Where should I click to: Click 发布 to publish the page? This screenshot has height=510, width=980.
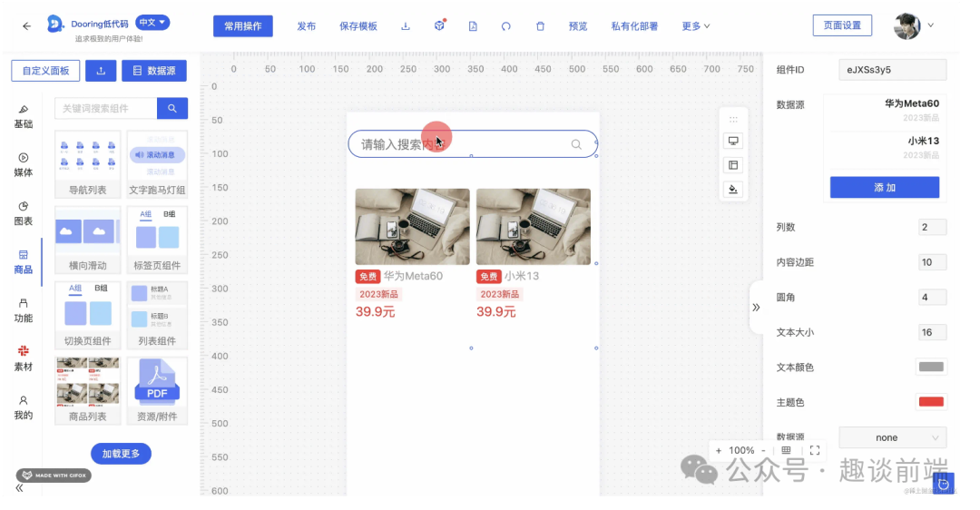[x=307, y=26]
